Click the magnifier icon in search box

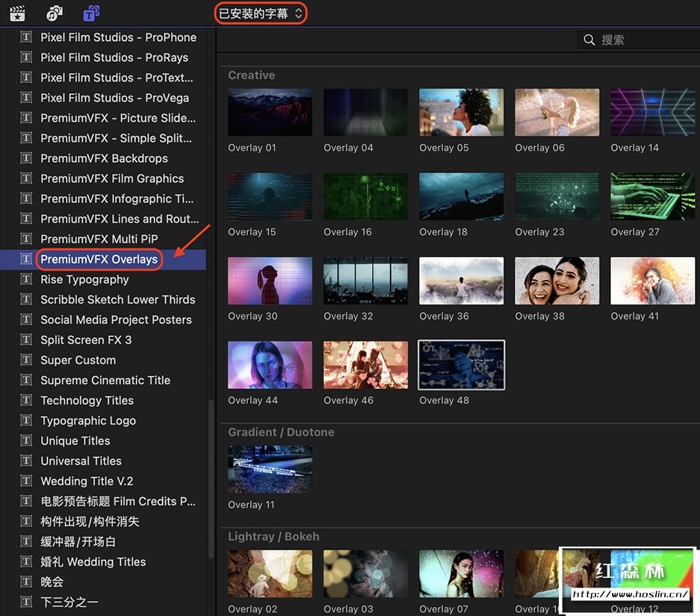(589, 40)
